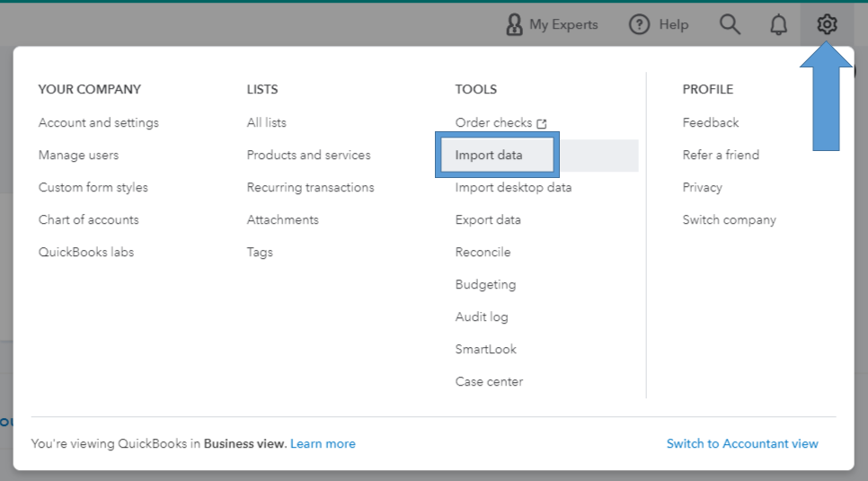This screenshot has height=481, width=868.
Task: Click Switch to Accountant view
Action: [x=742, y=443]
